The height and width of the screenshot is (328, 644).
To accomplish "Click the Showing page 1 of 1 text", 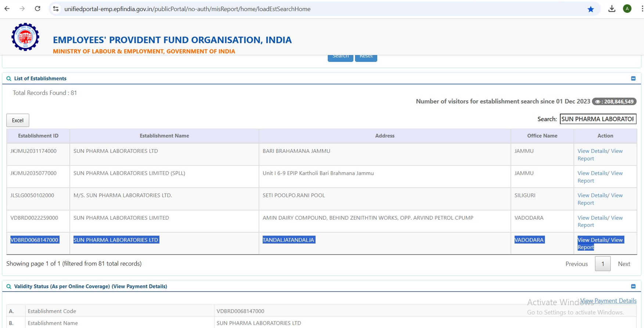I will (x=74, y=264).
